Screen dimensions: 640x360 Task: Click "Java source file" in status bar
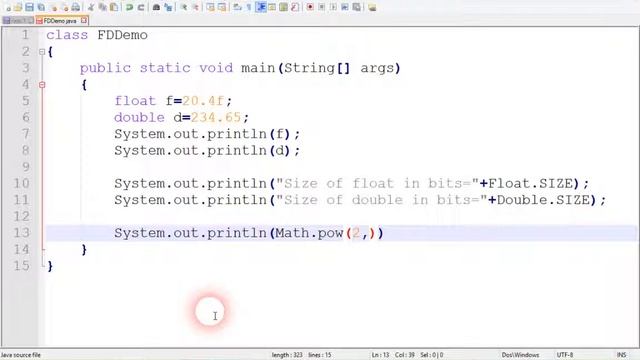tap(20, 355)
